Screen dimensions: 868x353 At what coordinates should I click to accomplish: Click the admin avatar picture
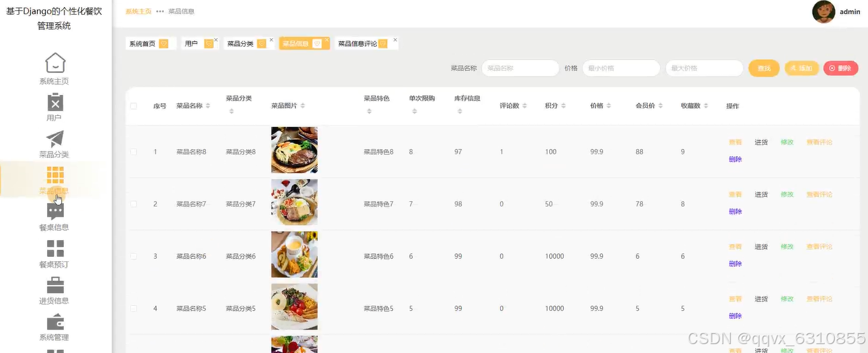[x=823, y=11]
